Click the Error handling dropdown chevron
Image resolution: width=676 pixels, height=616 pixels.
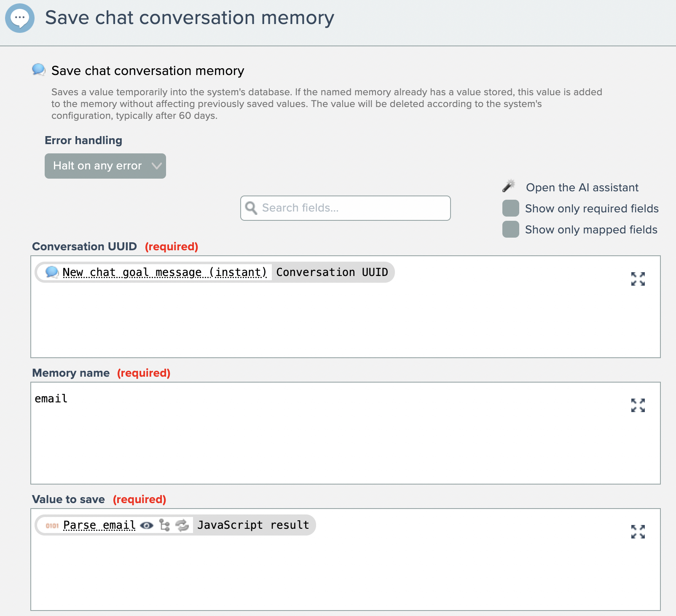157,166
